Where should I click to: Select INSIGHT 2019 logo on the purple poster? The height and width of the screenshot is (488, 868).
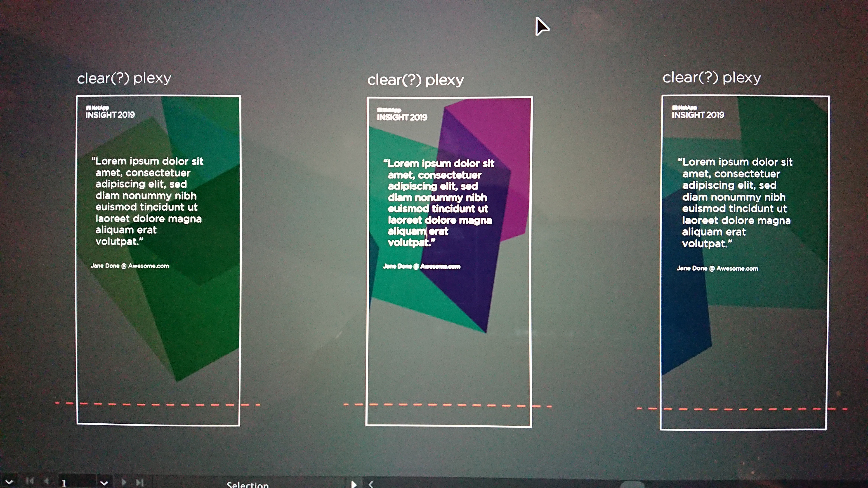point(402,115)
